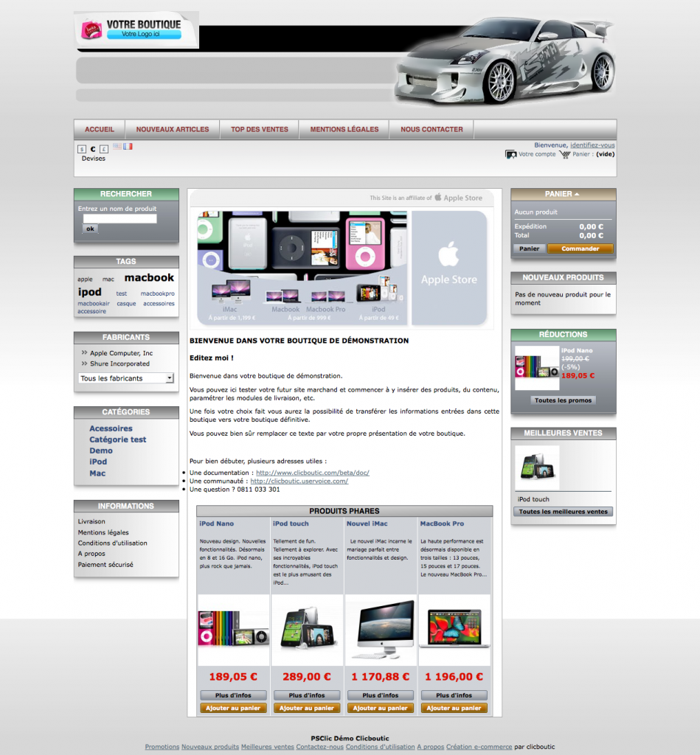Open Mentions légales in Informations block
The width and height of the screenshot is (700, 755).
(103, 532)
